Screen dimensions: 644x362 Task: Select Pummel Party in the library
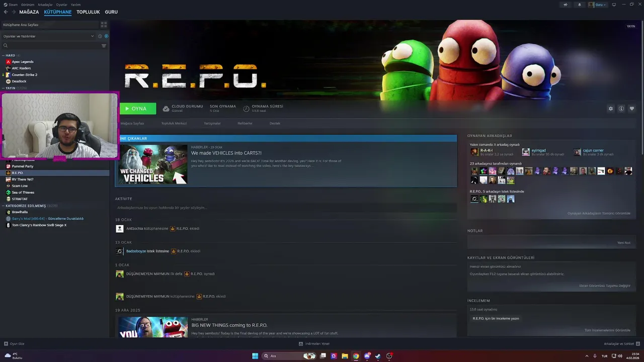(23, 166)
